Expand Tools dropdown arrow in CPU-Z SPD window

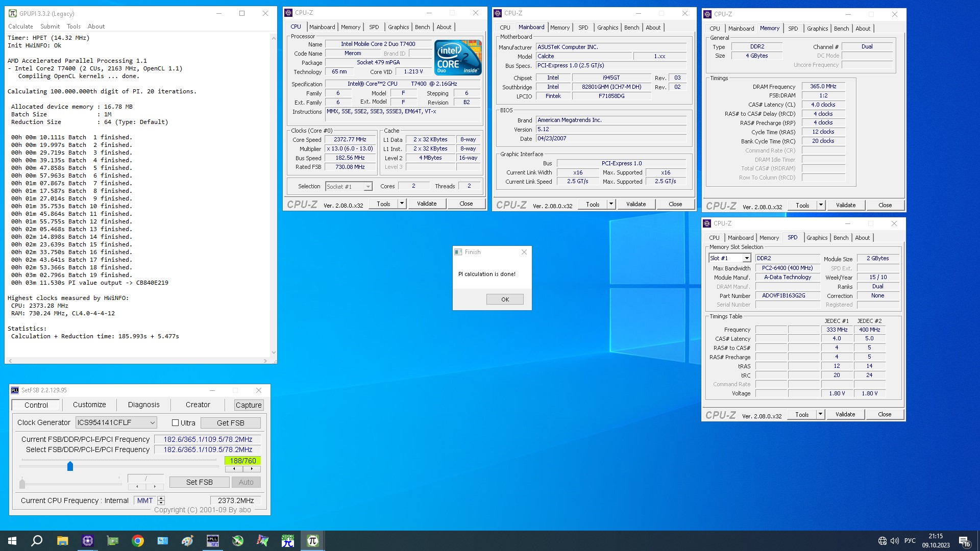820,414
